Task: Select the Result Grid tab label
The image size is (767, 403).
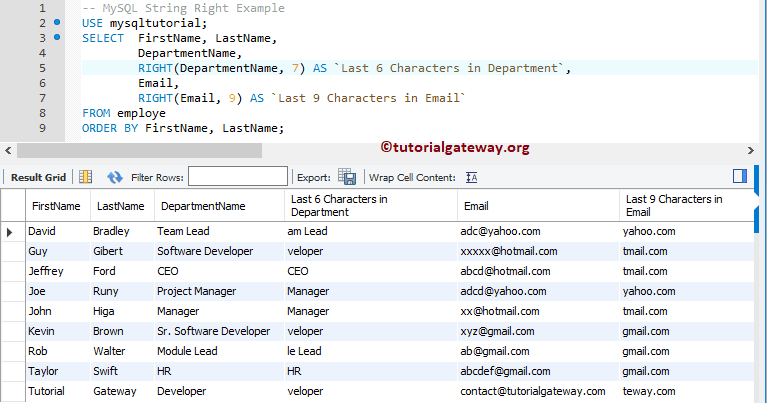Action: 38,178
